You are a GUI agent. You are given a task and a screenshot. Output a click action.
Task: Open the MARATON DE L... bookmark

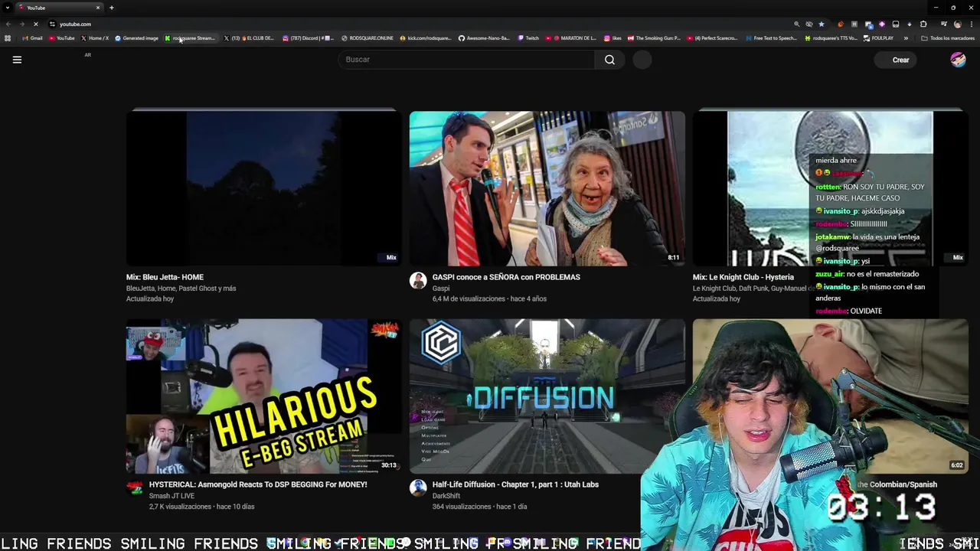pyautogui.click(x=571, y=38)
